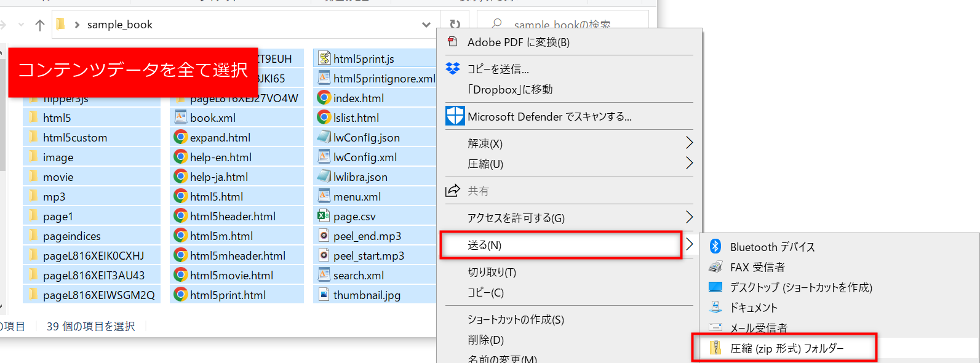Expand アクセスを許可する(G) submenu arrow
The width and height of the screenshot is (980, 363).
tap(689, 218)
